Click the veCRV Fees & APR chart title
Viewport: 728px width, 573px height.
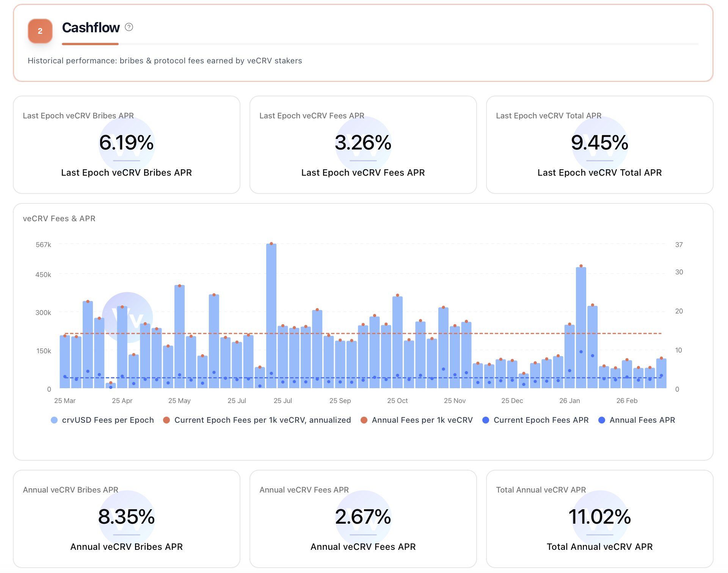coord(59,219)
